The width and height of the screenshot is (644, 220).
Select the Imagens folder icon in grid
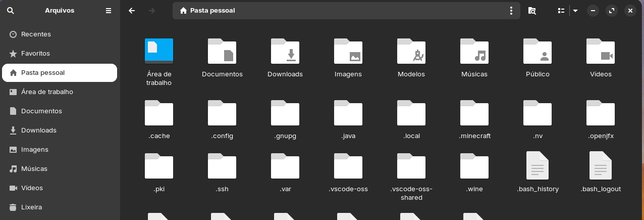pos(348,51)
